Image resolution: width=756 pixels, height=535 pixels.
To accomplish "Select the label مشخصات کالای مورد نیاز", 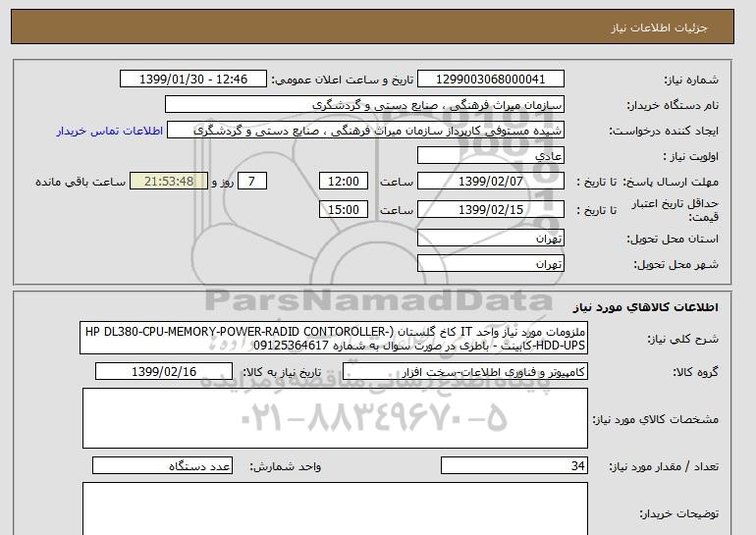I will click(656, 419).
